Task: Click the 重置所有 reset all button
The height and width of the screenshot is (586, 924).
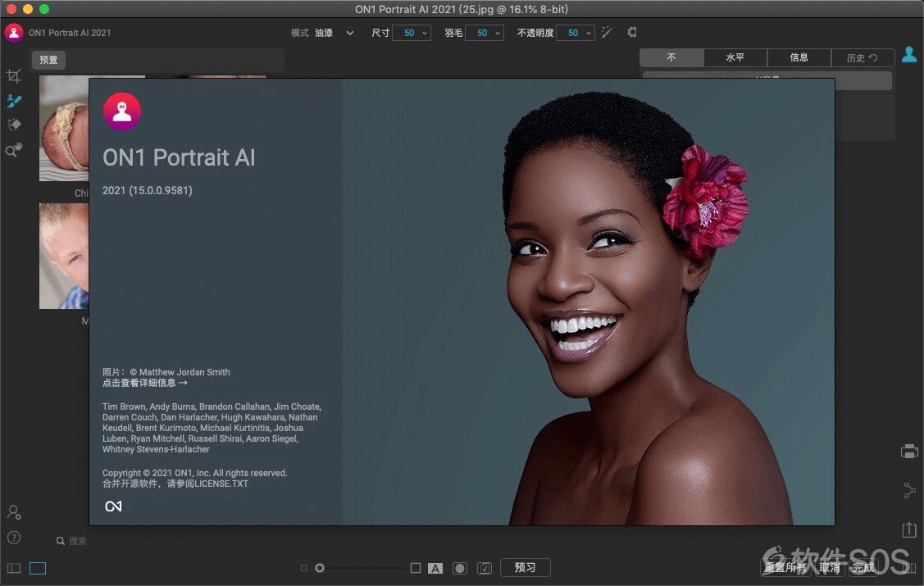Action: coord(785,567)
